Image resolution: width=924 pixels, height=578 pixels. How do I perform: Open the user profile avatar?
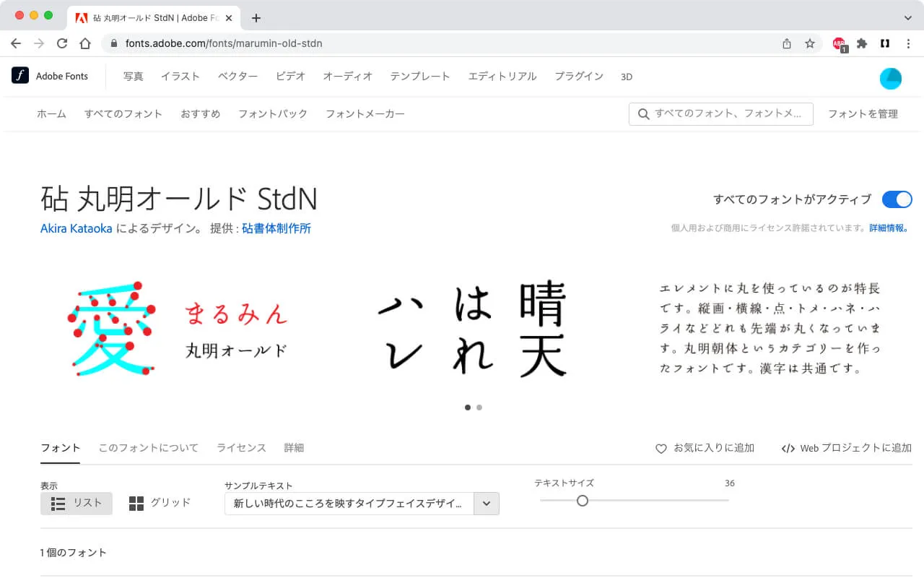tap(890, 78)
